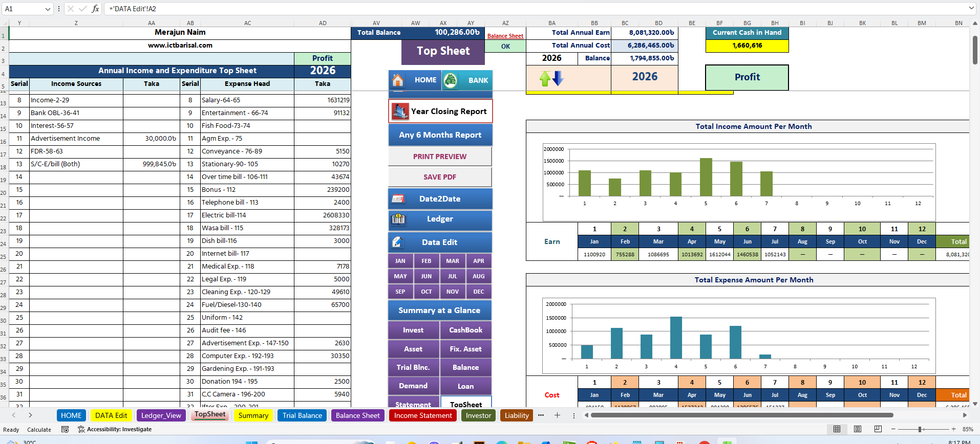Click the Date2Date calendar icon
Screen dimensions: 980x444
coord(398,199)
